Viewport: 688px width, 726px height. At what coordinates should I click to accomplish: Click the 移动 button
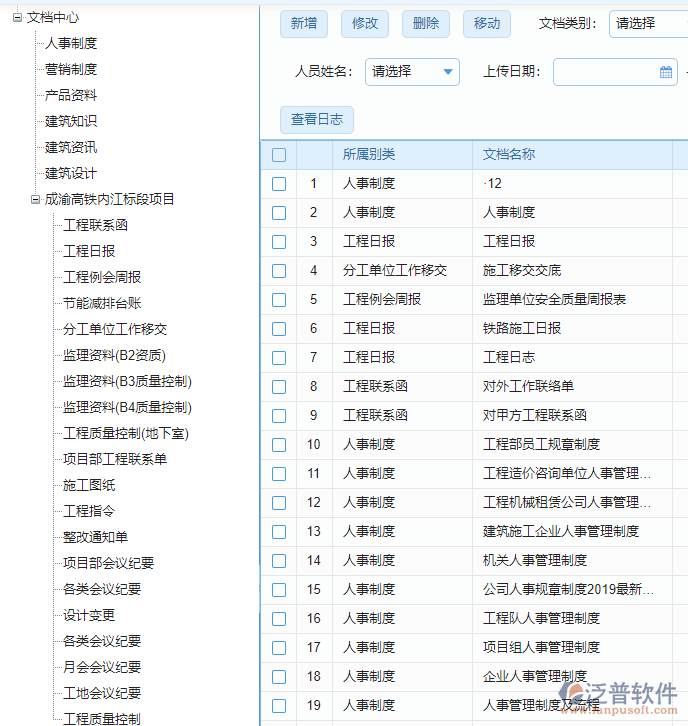click(487, 24)
